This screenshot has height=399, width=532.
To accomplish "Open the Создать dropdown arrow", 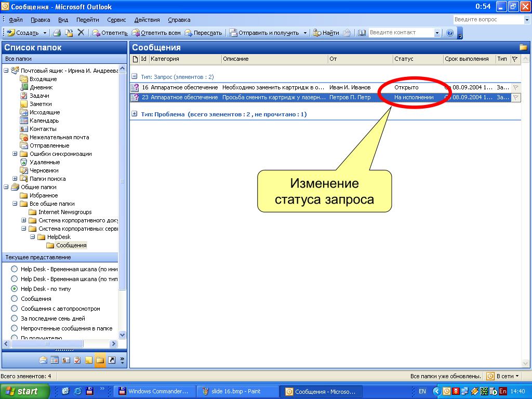I will (x=45, y=33).
